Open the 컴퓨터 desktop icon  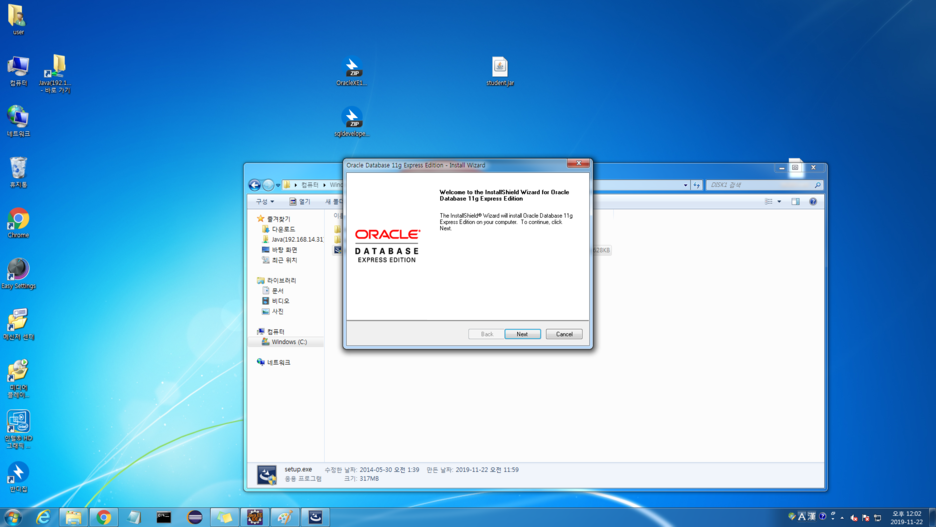(x=18, y=71)
